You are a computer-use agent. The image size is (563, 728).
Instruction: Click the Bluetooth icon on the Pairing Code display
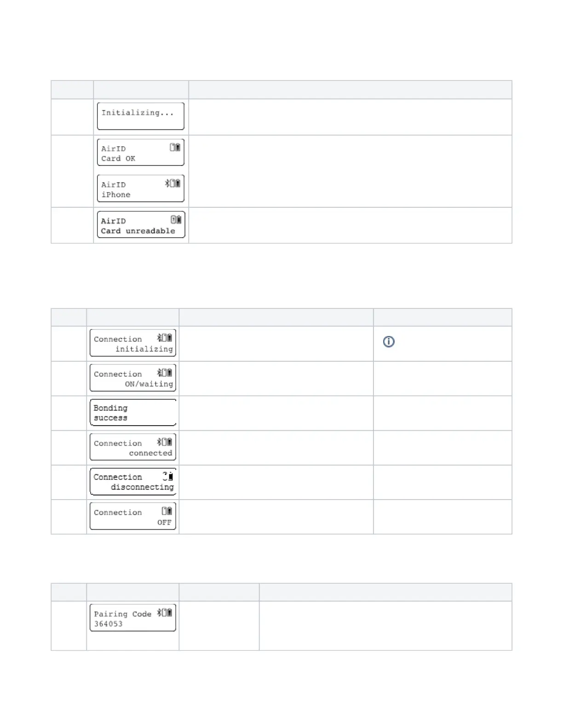pyautogui.click(x=159, y=613)
